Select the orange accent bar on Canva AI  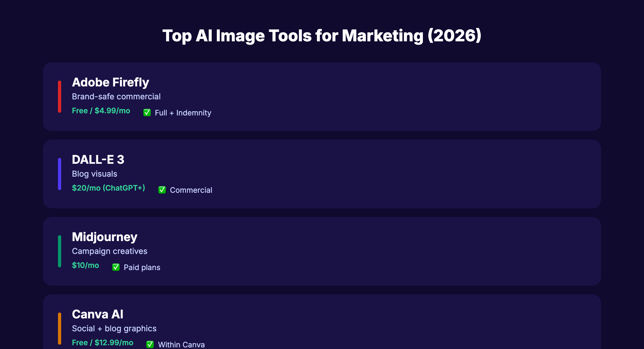[x=60, y=329]
